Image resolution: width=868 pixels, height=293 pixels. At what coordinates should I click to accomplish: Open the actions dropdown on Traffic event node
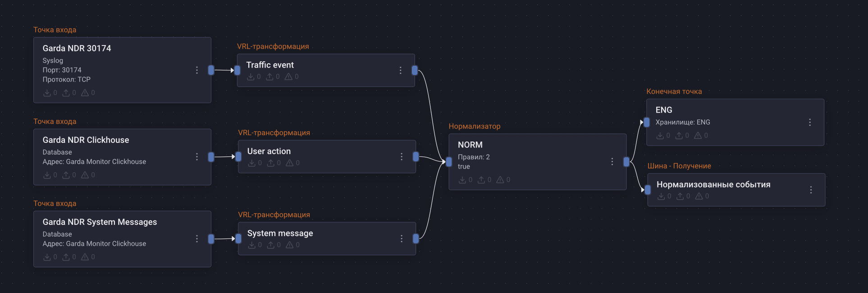401,70
